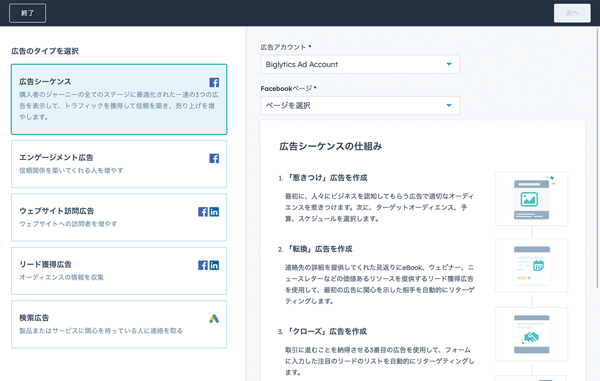This screenshot has height=381, width=600.
Task: Open the 広告アカウント dropdown
Action: click(x=360, y=64)
